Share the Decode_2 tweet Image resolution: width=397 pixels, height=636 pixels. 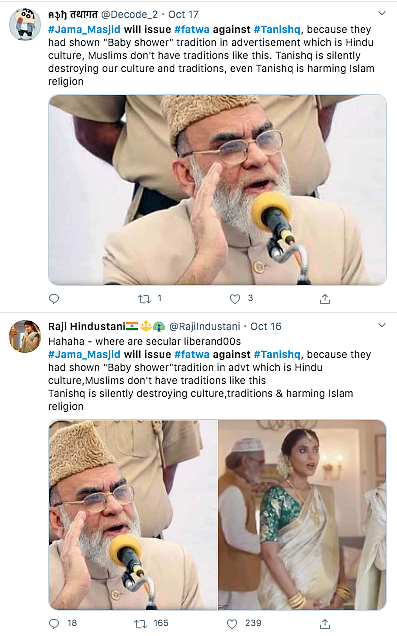(325, 299)
